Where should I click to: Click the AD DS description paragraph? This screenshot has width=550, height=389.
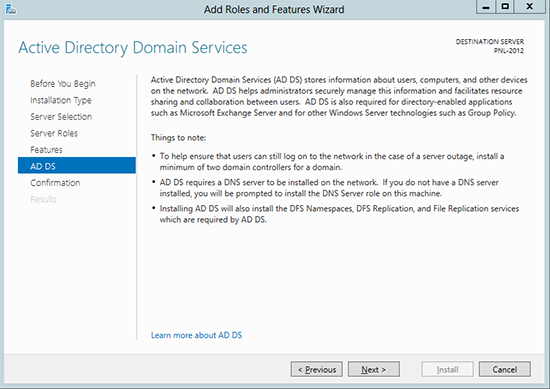pyautogui.click(x=339, y=96)
